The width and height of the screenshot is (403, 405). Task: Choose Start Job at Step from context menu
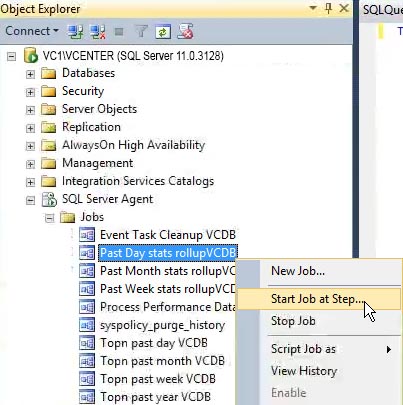tap(318, 299)
